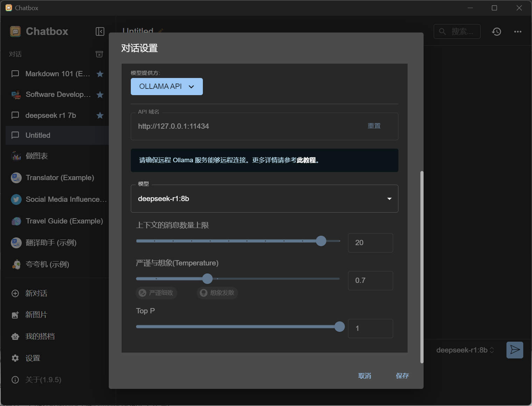Click the plus icon for 新对话

click(15, 293)
